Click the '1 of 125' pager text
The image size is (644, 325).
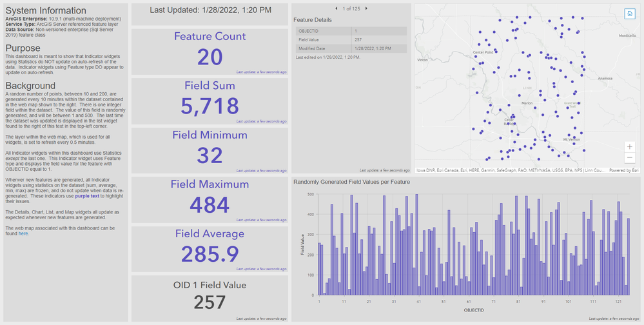351,8
